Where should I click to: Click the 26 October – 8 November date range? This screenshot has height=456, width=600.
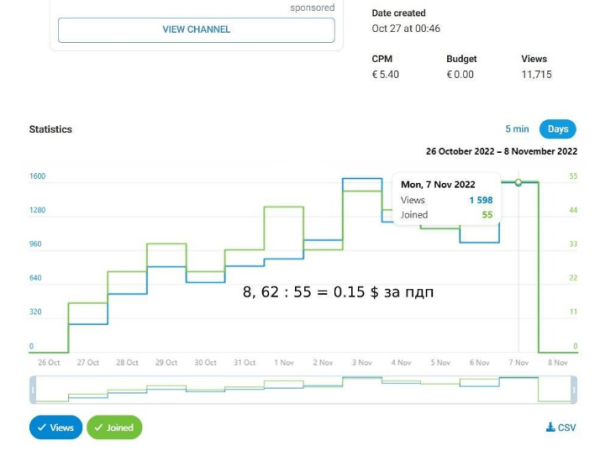tap(501, 152)
